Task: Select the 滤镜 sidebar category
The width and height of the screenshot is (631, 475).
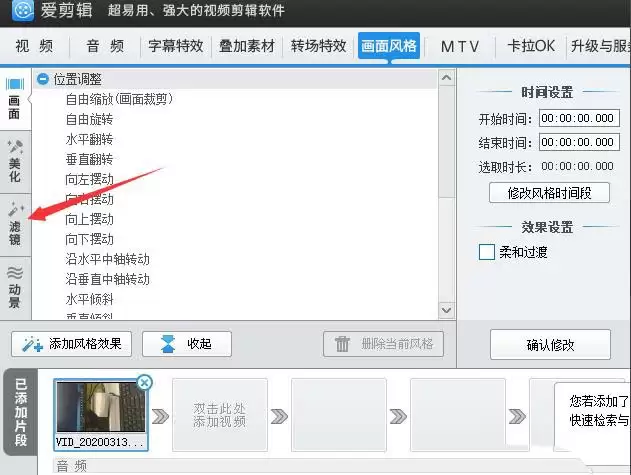Action: tap(14, 225)
